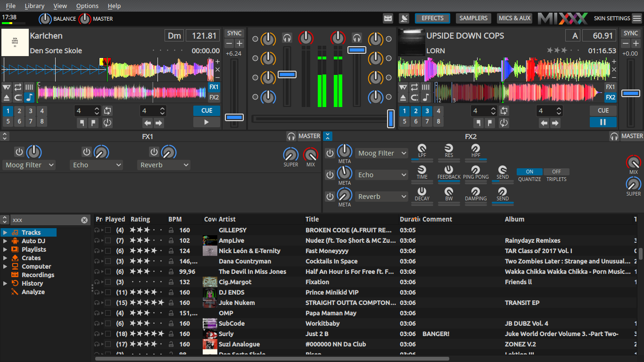Open Echo effect dropdown in FX1

[96, 165]
